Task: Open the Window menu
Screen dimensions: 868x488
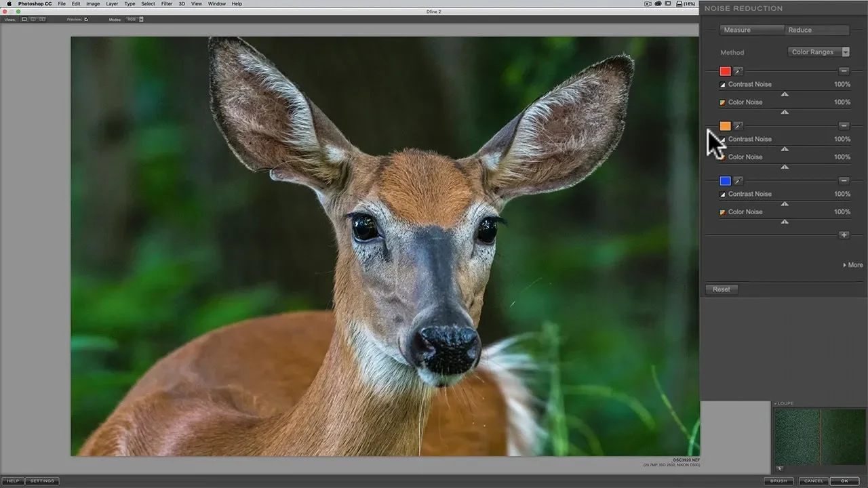Action: click(x=217, y=4)
